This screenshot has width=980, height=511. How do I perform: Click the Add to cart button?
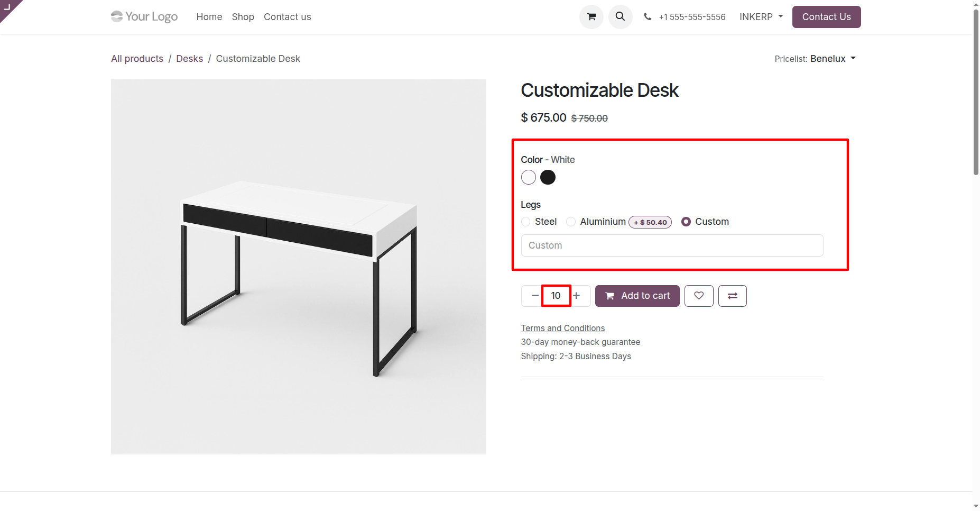(637, 296)
